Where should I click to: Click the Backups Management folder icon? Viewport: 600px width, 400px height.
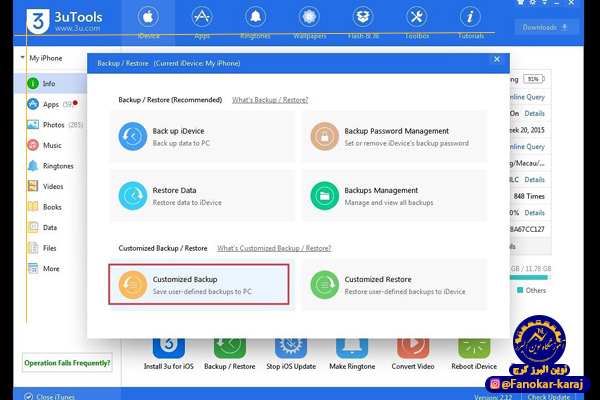click(324, 196)
